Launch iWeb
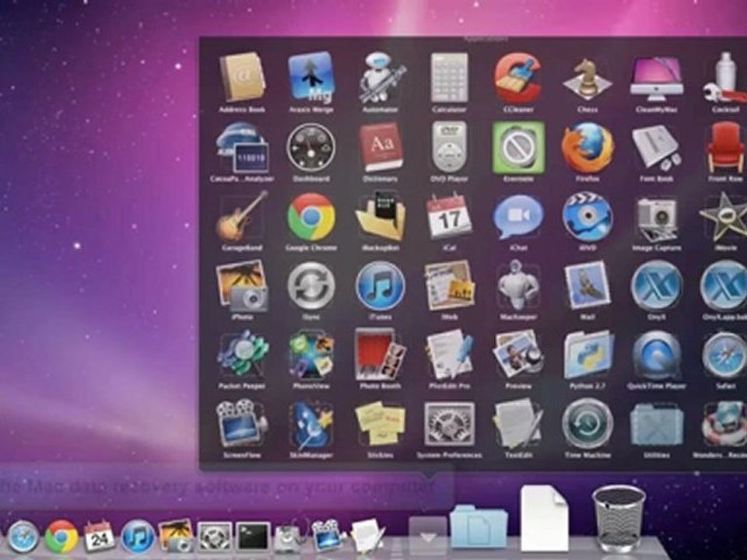 (449, 285)
